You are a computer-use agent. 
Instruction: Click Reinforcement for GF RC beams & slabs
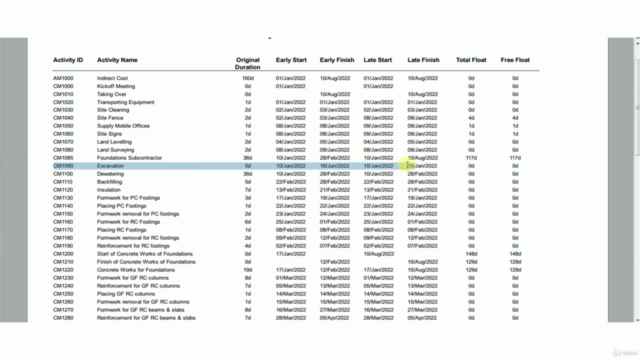pos(146,318)
